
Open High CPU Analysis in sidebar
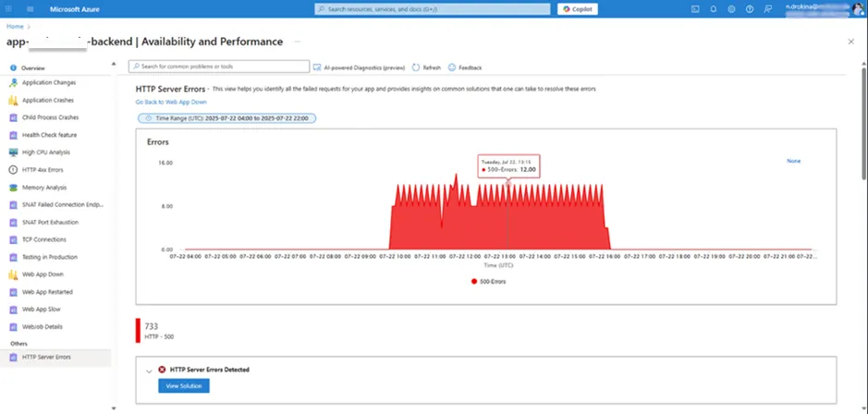coord(45,152)
